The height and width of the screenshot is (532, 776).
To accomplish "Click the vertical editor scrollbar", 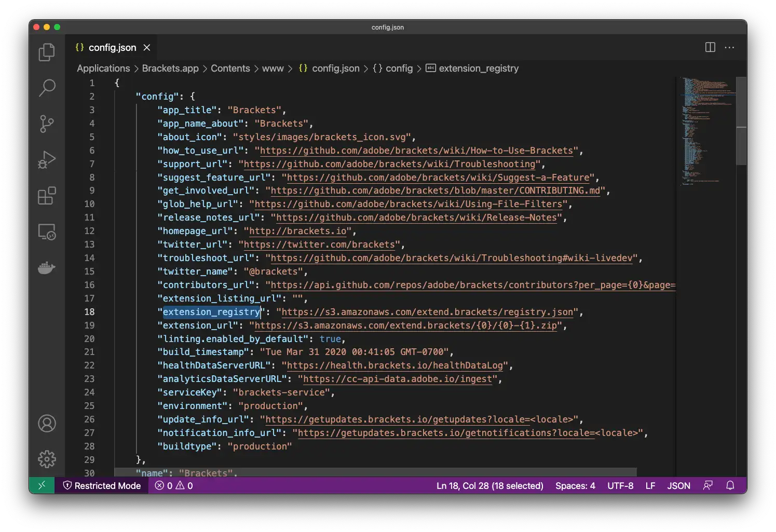I will coord(741,120).
